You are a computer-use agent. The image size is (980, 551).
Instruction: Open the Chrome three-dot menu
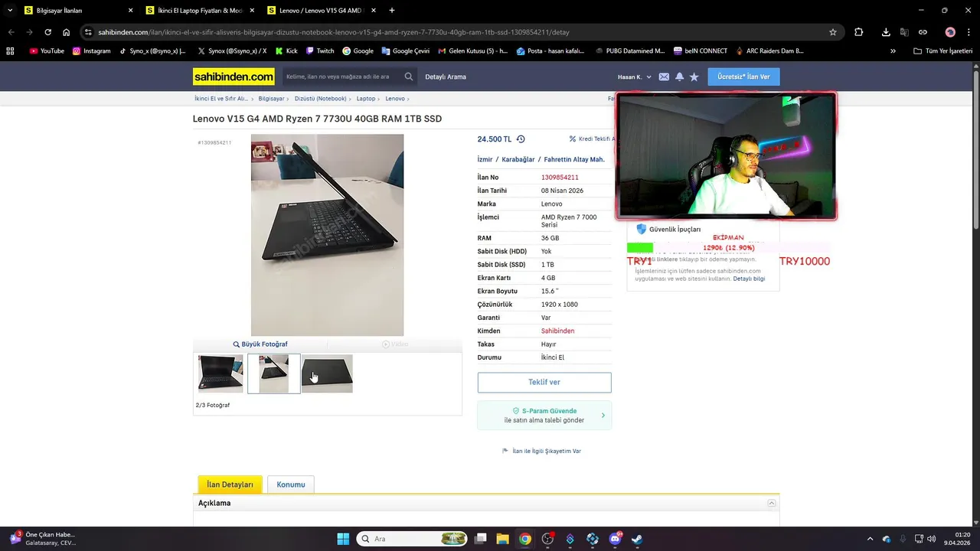969,32
